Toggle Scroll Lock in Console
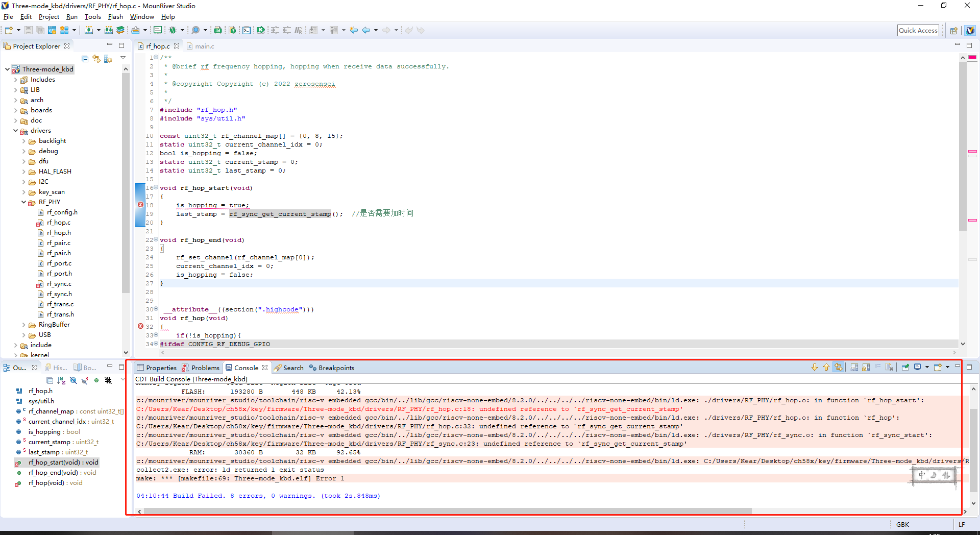Screen dimensions: 980x535 [866, 368]
